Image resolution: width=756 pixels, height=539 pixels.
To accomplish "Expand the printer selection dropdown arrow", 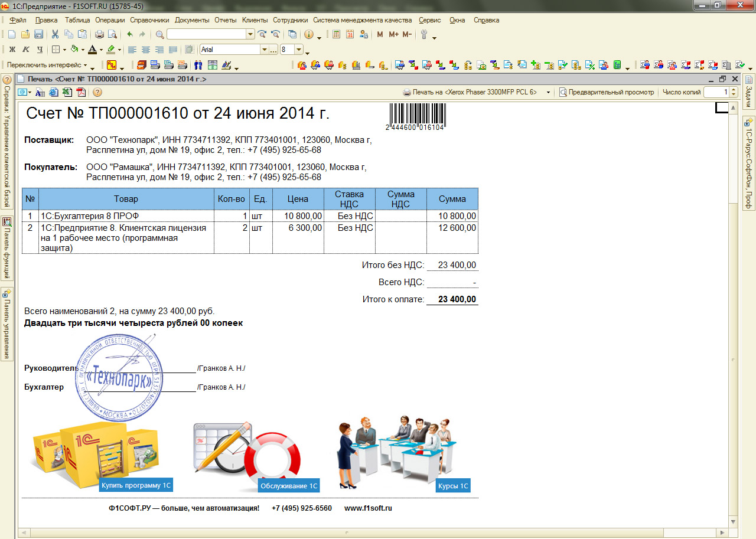I will click(548, 92).
